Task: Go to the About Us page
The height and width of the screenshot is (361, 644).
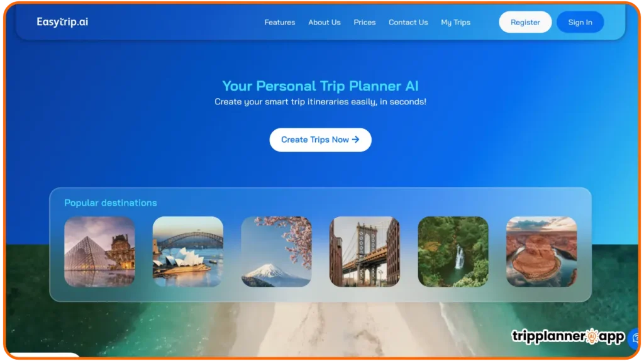Action: (x=325, y=23)
